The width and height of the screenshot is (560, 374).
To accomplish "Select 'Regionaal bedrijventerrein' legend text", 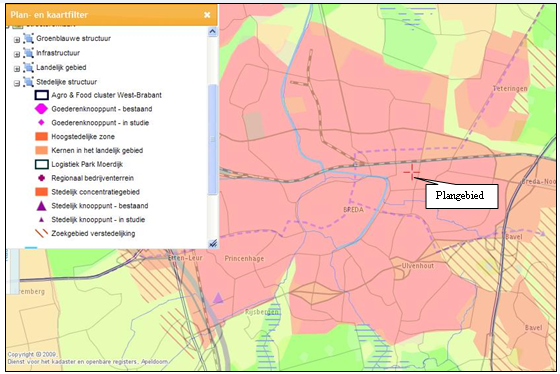I will (x=92, y=178).
